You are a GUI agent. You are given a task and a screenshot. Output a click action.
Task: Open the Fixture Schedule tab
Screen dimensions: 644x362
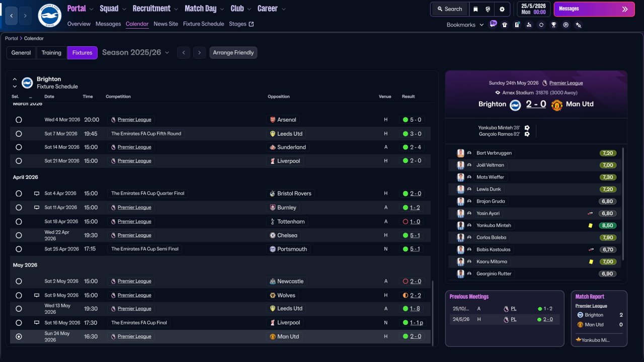click(204, 24)
